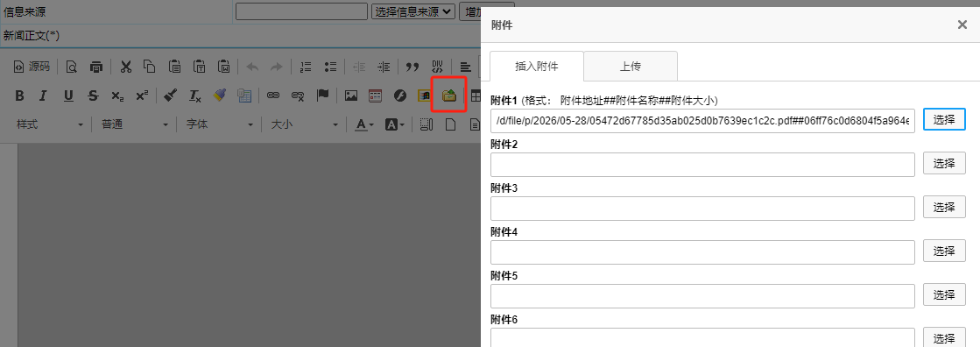
Task: Open the 大小 font size dropdown
Action: click(305, 124)
